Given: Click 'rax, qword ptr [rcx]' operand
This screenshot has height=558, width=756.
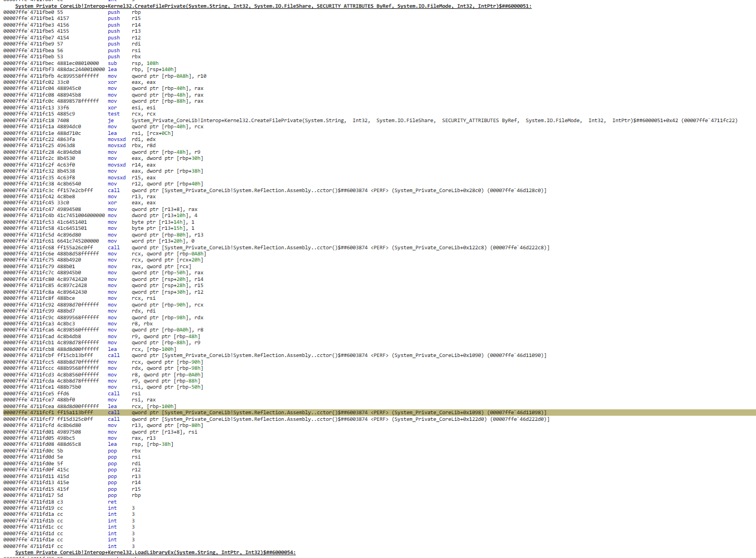Looking at the screenshot, I should (161, 267).
